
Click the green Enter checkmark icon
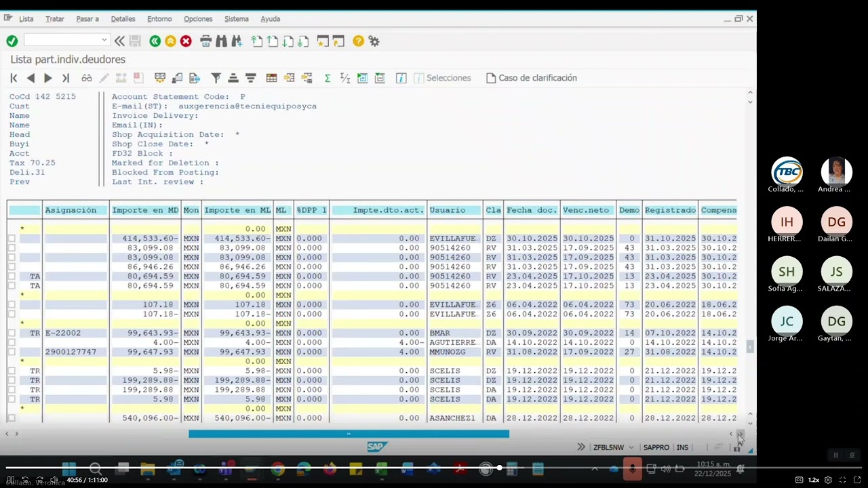tap(12, 41)
